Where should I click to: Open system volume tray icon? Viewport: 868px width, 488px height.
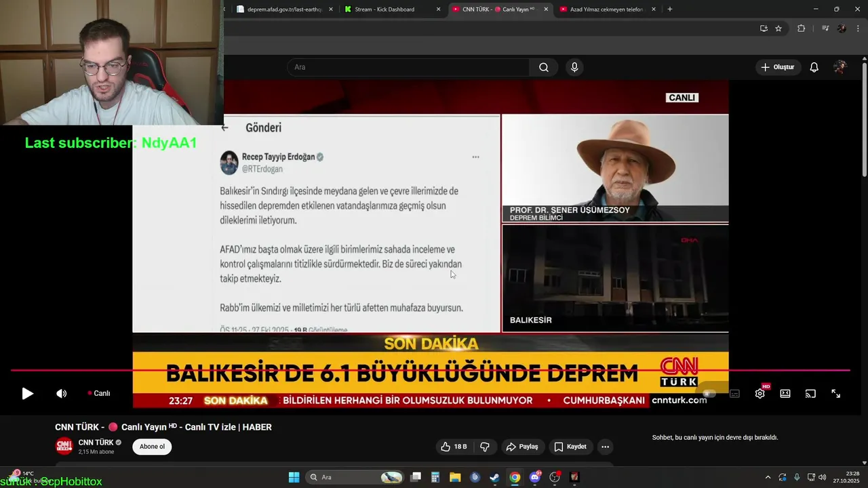(x=822, y=477)
